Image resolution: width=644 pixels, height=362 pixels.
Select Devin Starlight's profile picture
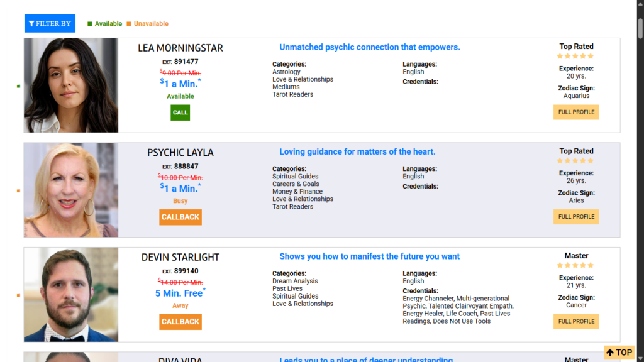71,295
